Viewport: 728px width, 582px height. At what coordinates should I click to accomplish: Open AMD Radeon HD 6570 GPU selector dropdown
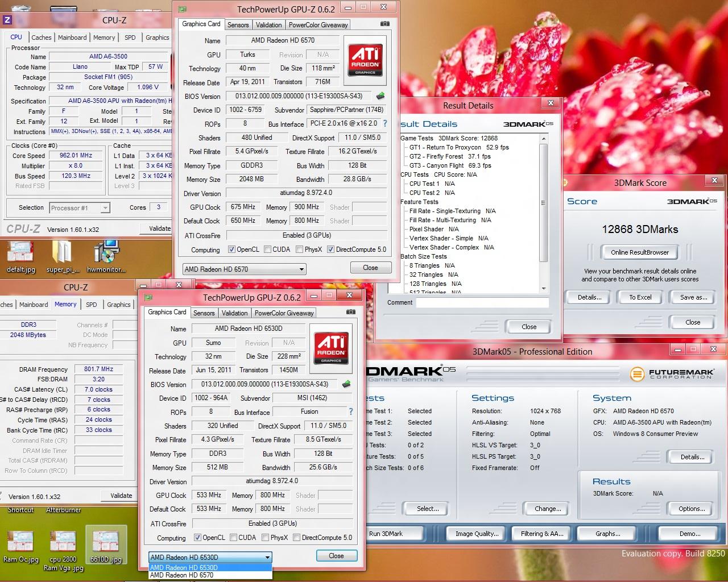tap(245, 269)
